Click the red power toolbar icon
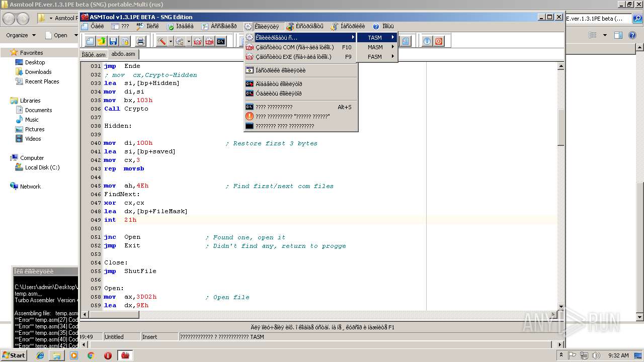 [x=439, y=41]
